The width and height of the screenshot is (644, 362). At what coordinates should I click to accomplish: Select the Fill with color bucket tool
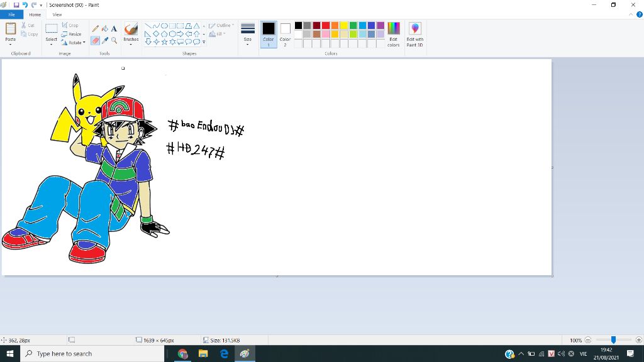click(x=105, y=29)
